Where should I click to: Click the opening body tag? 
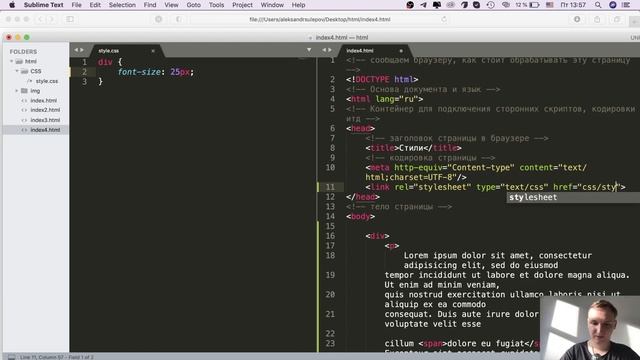tap(360, 217)
